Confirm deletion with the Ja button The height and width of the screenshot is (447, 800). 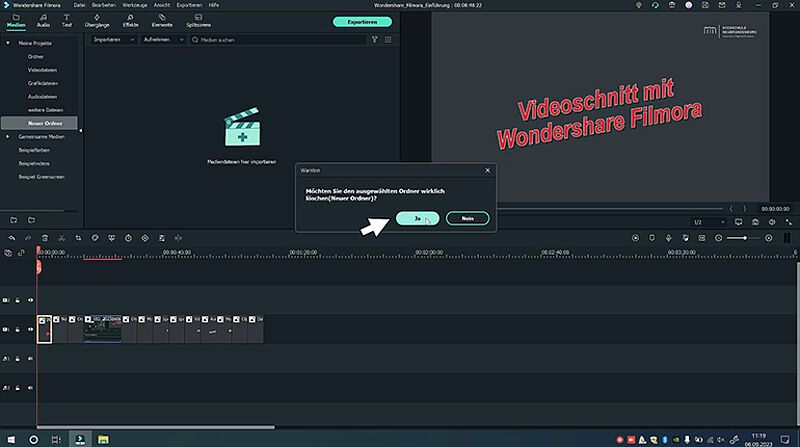coord(417,218)
